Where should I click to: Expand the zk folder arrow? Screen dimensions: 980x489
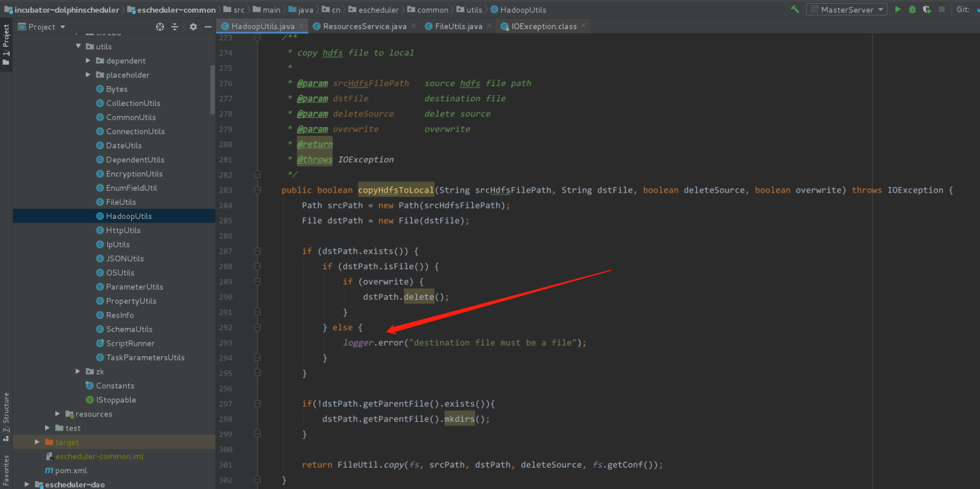point(77,371)
